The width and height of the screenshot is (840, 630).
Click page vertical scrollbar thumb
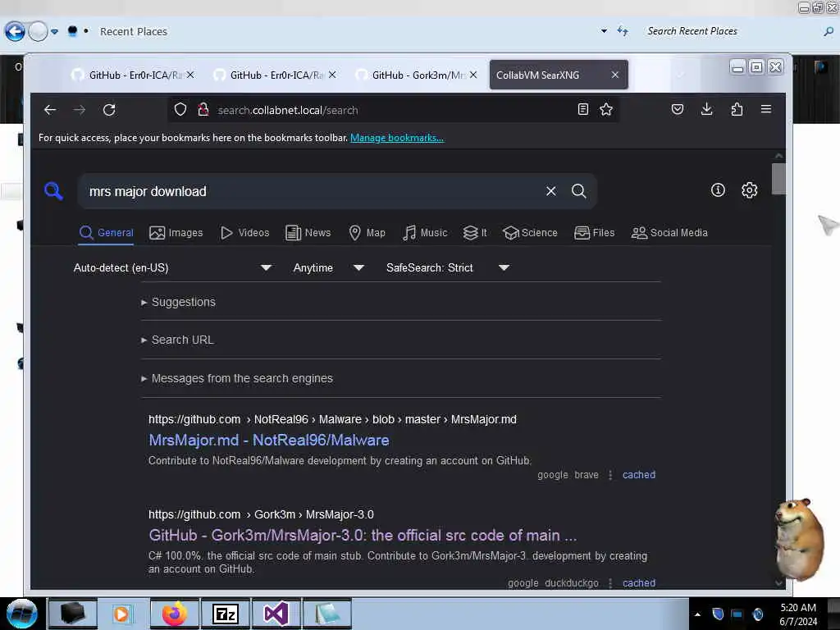[x=778, y=179]
